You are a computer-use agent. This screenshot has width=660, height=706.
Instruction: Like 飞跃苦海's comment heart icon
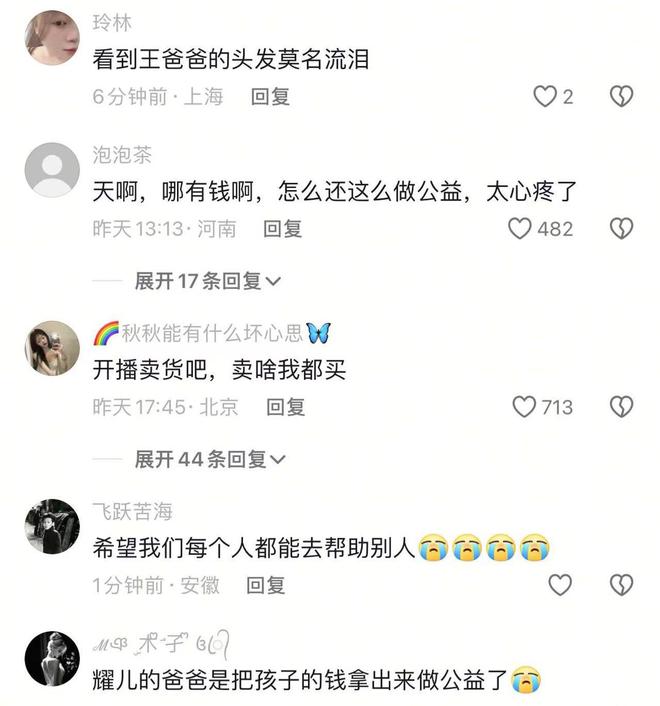560,585
